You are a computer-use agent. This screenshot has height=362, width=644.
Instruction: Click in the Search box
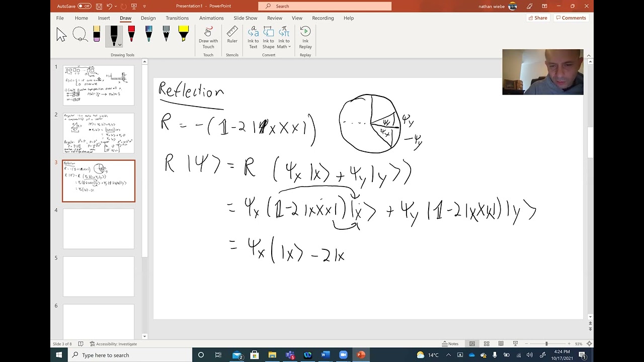(325, 6)
